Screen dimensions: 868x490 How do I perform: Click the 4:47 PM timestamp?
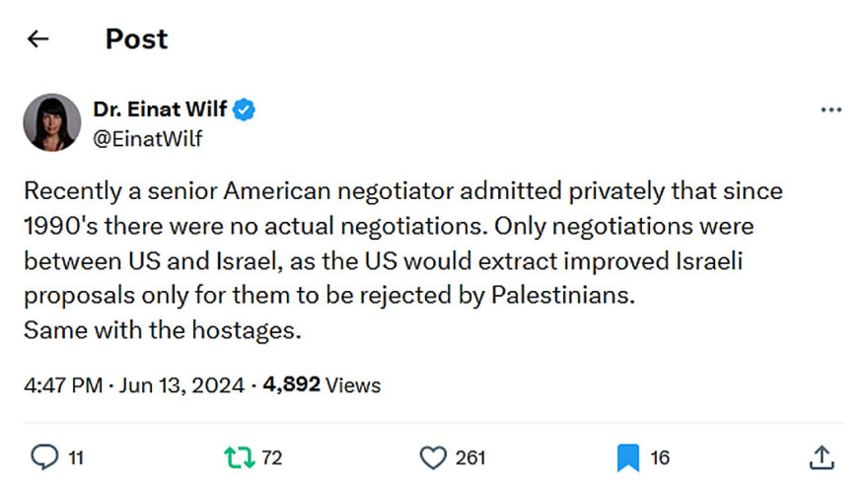[62, 385]
